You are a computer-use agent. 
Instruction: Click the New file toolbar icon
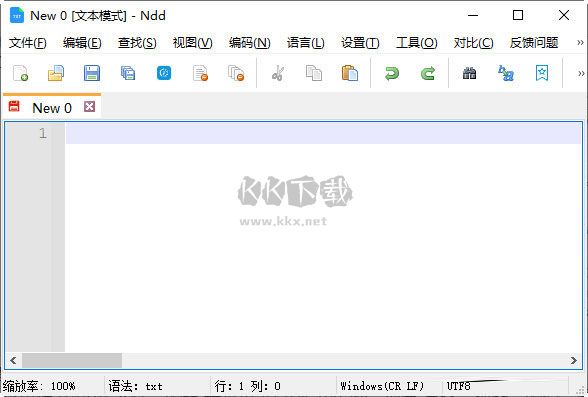point(21,73)
